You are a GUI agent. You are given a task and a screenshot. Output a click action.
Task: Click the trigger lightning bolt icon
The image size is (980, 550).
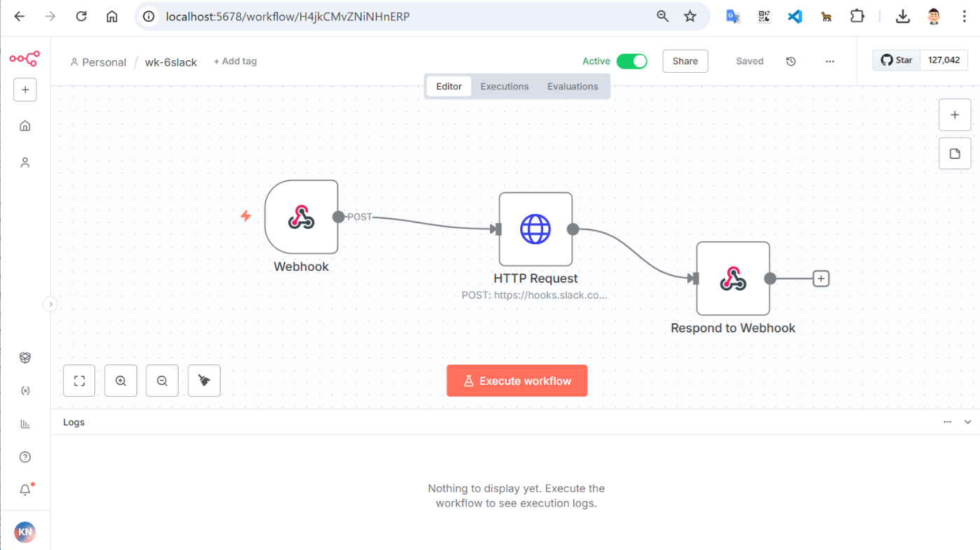(x=246, y=216)
